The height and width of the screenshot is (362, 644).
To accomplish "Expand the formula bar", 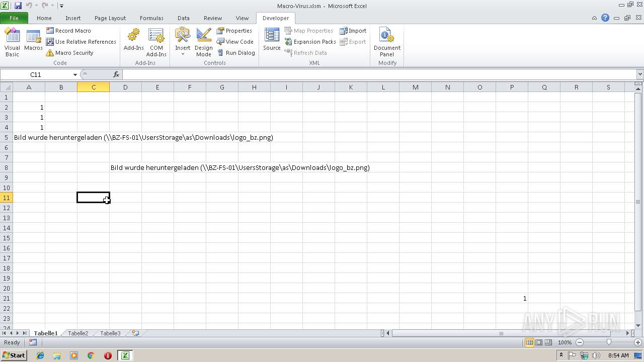I will (640, 74).
